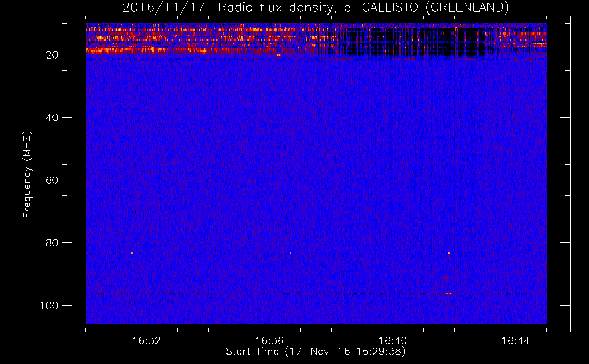Viewport: 589px width, 364px height.
Task: Click the 20 frequency tick label
Action: [x=52, y=55]
